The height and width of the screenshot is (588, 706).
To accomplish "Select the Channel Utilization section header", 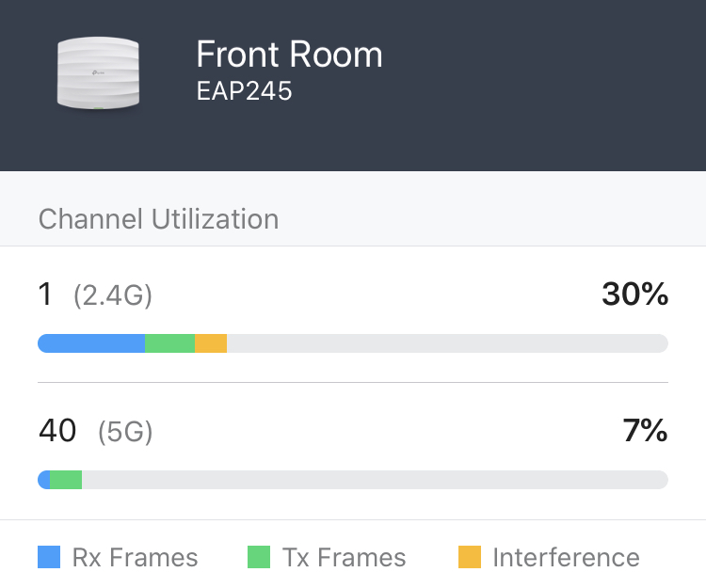I will pos(158,219).
